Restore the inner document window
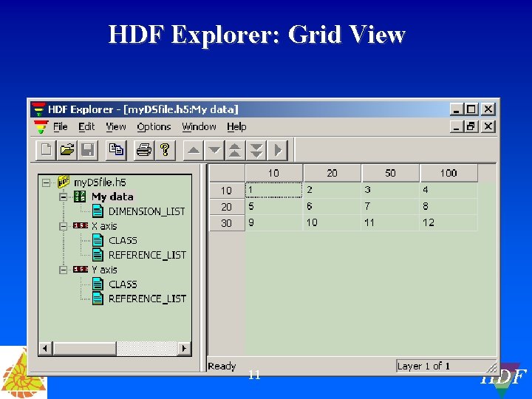This screenshot has height=399, width=532. (x=471, y=126)
